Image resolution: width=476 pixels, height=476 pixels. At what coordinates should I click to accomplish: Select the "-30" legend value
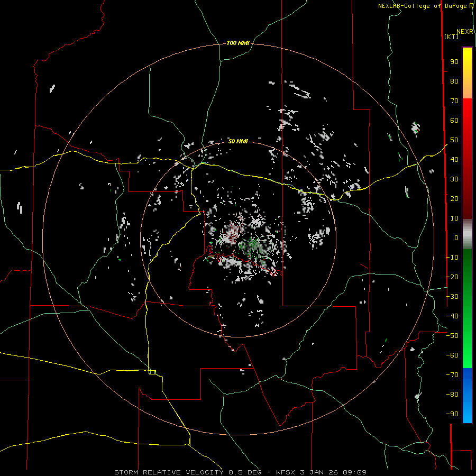[x=452, y=297]
